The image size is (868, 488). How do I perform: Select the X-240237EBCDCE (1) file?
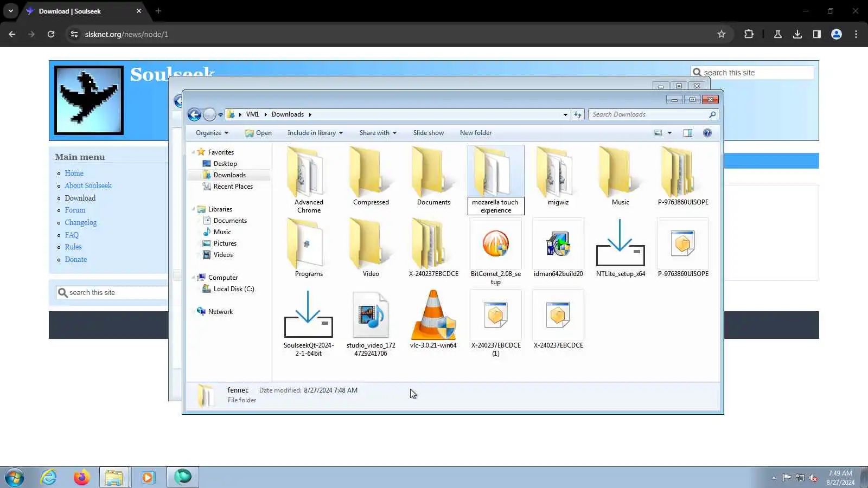pyautogui.click(x=496, y=323)
